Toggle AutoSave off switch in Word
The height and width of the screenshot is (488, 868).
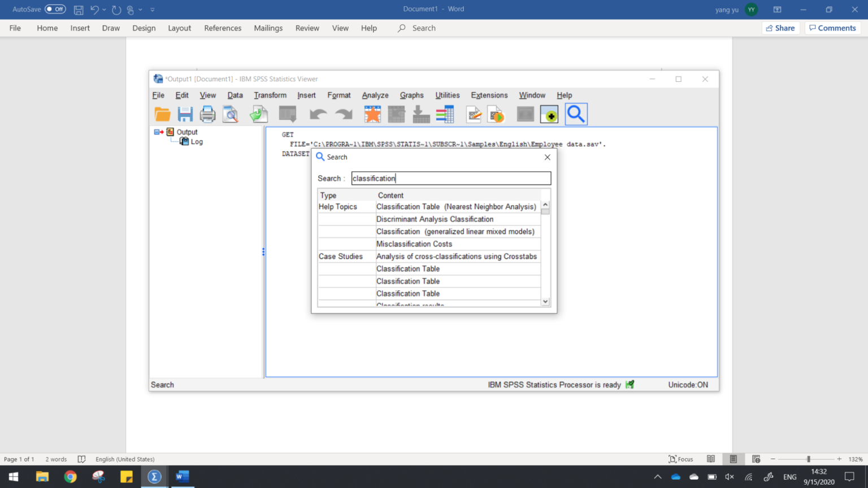click(55, 9)
